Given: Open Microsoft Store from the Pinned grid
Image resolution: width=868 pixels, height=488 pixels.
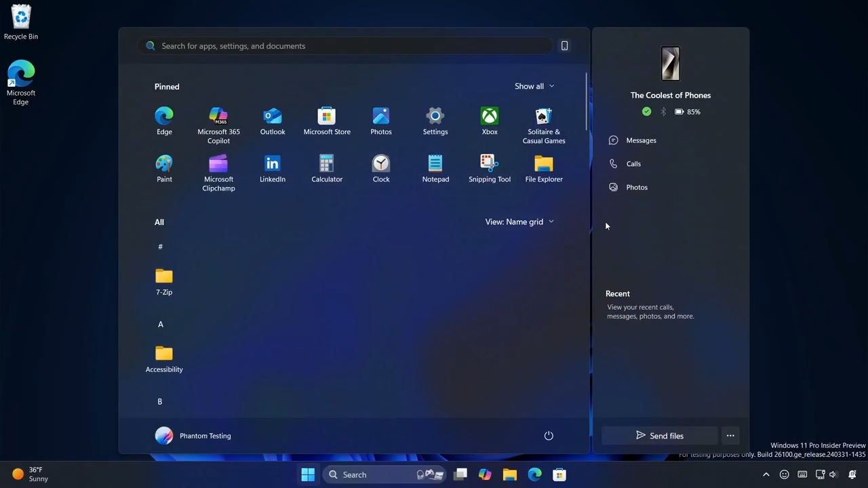Looking at the screenshot, I should tap(327, 122).
